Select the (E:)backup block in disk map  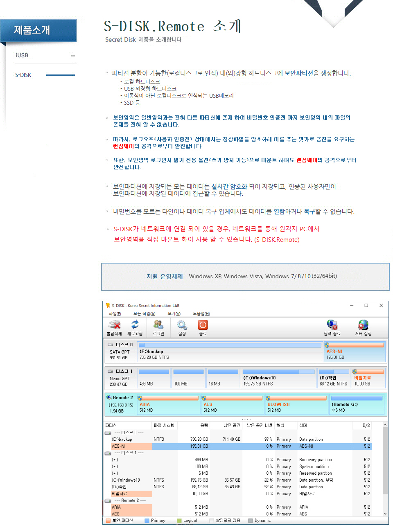point(230,352)
